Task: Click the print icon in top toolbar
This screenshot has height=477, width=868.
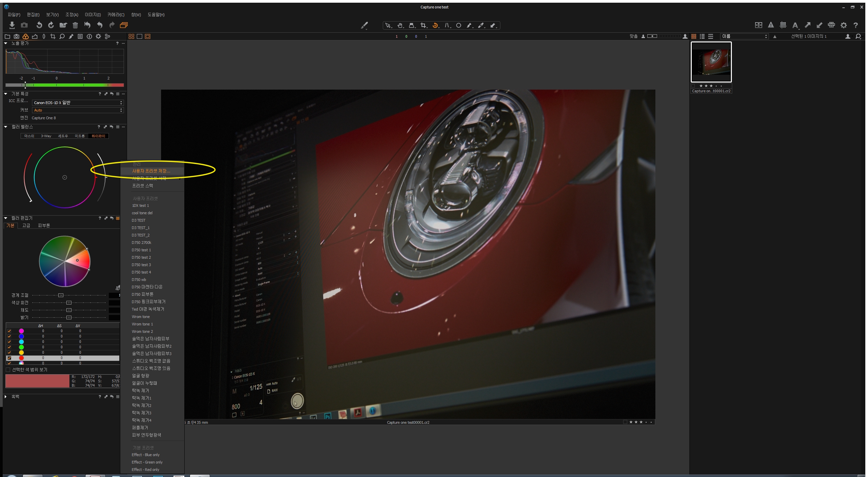Action: (x=831, y=25)
